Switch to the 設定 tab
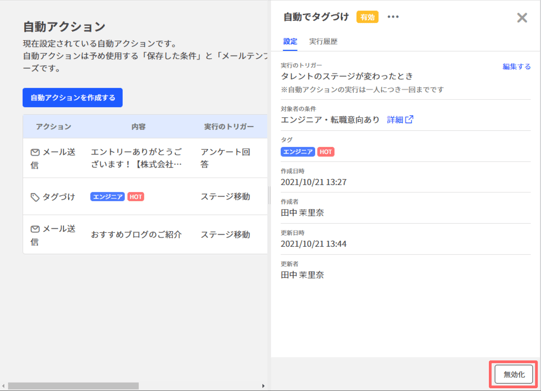 (290, 42)
